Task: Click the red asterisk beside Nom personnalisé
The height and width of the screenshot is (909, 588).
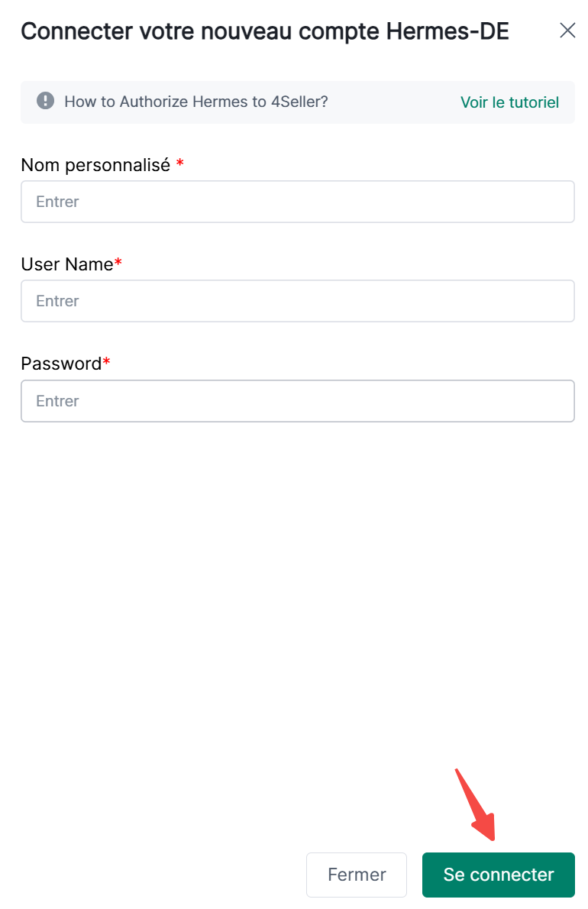Action: tap(180, 164)
